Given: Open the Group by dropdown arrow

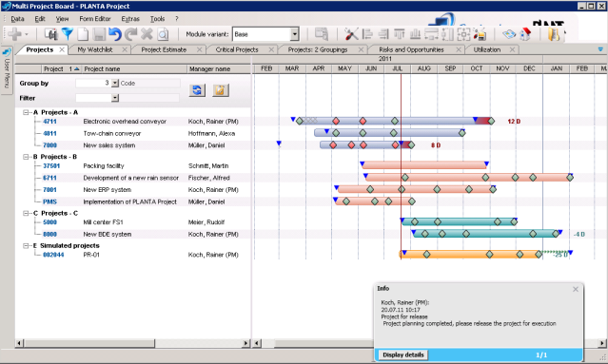Looking at the screenshot, I should (x=115, y=84).
